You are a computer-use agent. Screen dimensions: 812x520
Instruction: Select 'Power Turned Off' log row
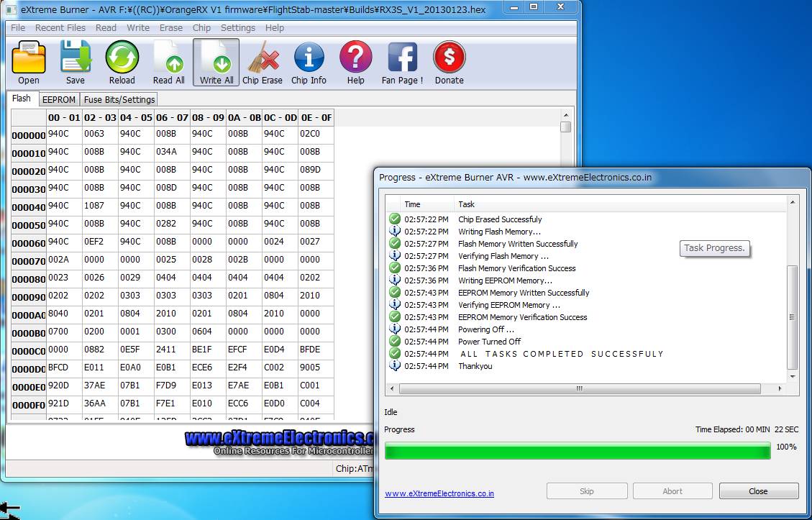pyautogui.click(x=585, y=342)
